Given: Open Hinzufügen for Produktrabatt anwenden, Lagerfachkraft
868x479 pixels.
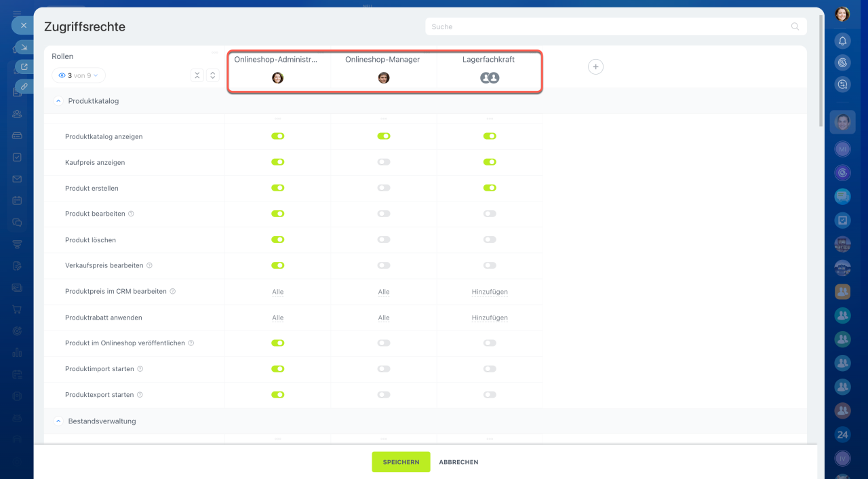Looking at the screenshot, I should click(x=490, y=318).
